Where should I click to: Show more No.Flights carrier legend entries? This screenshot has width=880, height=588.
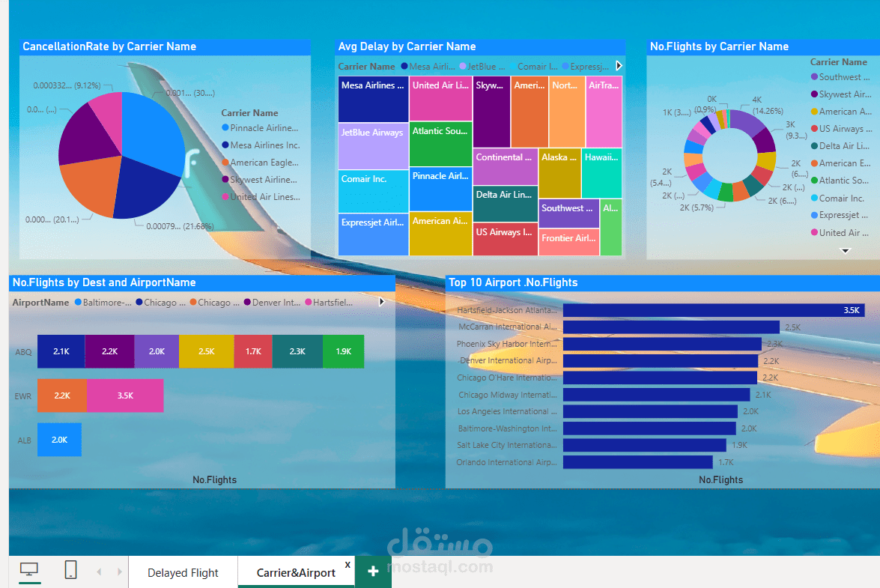846,250
